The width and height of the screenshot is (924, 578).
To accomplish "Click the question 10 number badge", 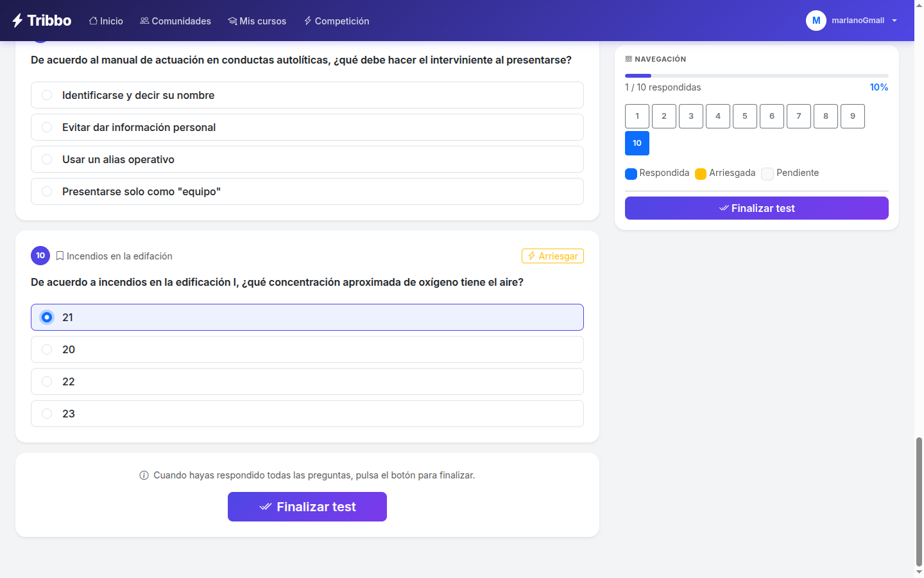I will pos(40,256).
